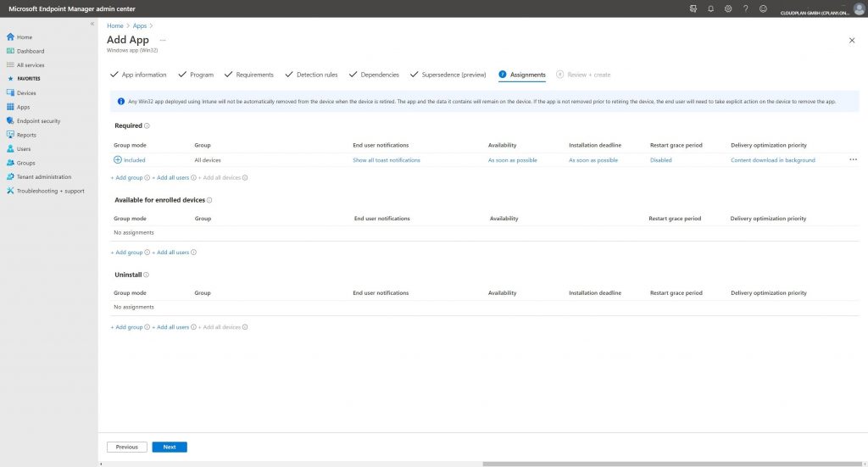Go to the Requirements step
868x467 pixels.
tap(249, 75)
